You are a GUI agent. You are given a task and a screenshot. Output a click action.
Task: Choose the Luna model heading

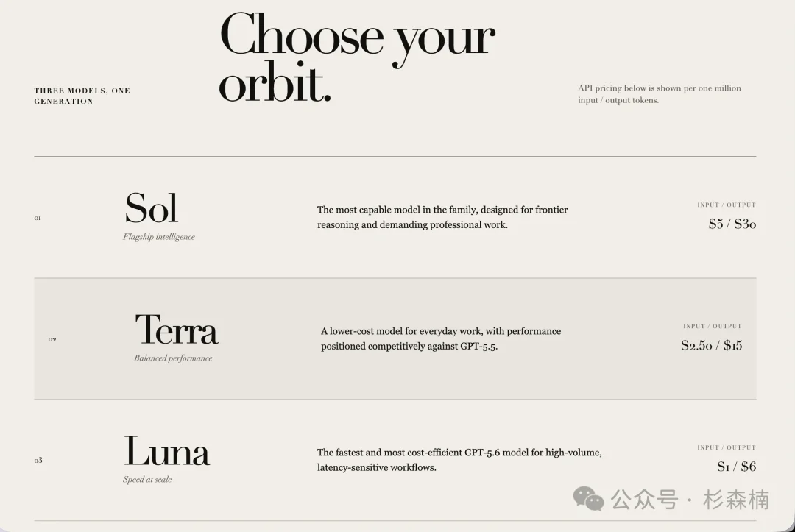point(167,450)
